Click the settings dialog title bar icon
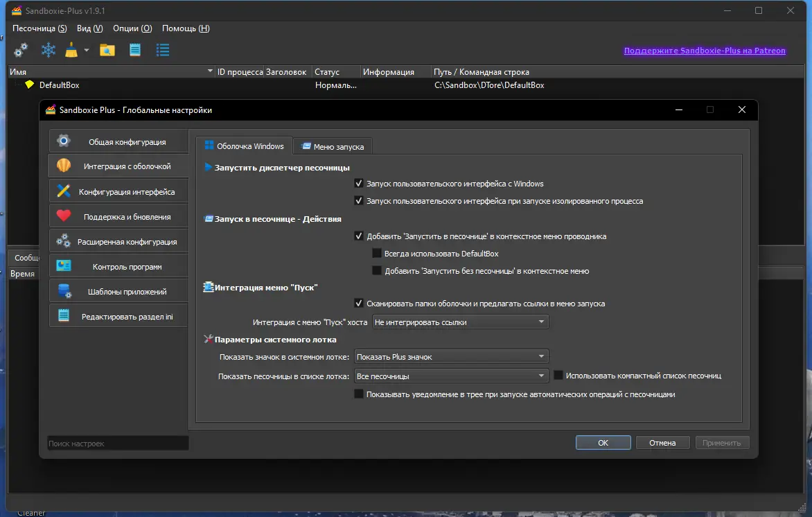The height and width of the screenshot is (517, 812). [51, 109]
